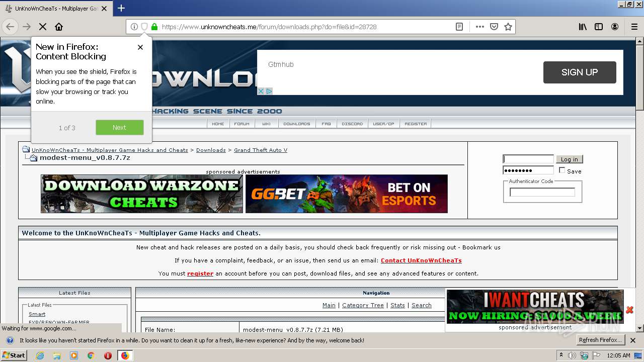Focus the username input field
644x362 pixels.
click(x=528, y=159)
